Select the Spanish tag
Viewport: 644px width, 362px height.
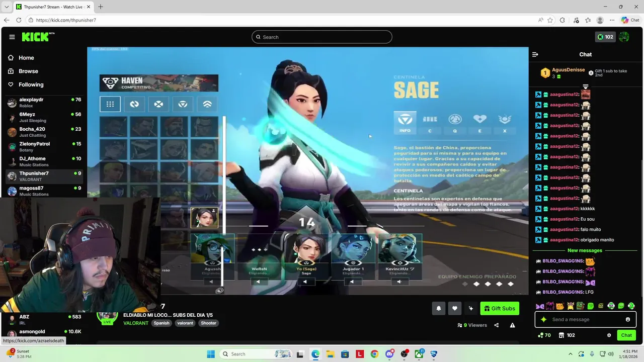click(162, 323)
